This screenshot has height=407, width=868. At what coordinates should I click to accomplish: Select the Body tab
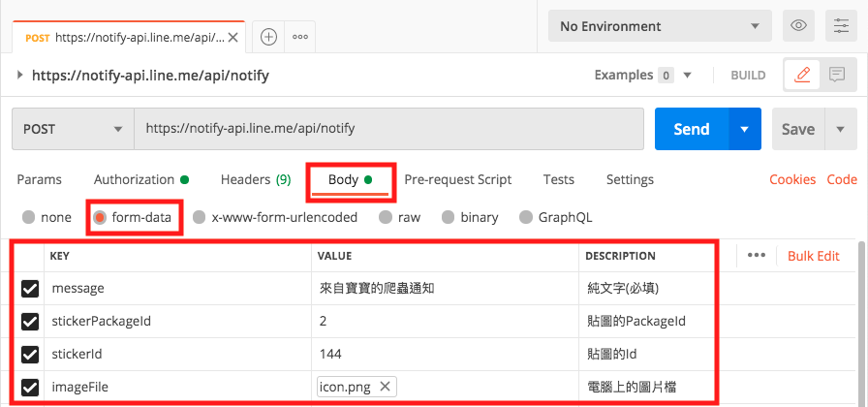(350, 180)
